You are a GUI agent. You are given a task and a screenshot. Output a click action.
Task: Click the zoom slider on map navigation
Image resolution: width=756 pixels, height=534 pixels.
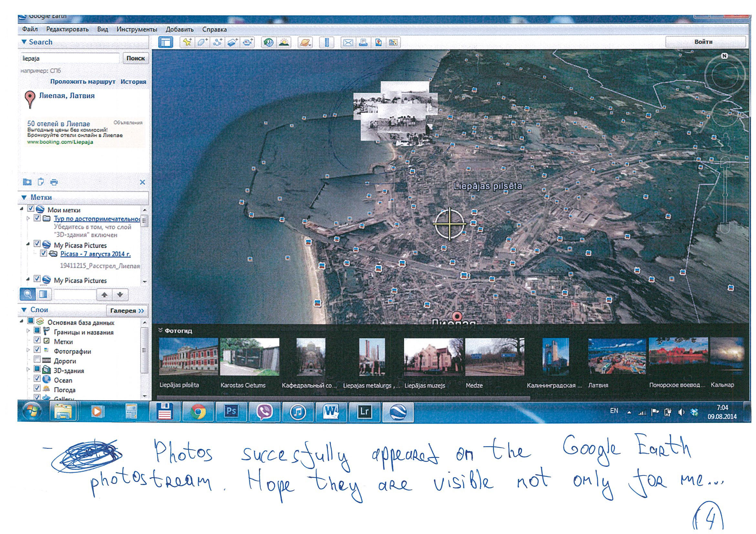[x=724, y=195]
